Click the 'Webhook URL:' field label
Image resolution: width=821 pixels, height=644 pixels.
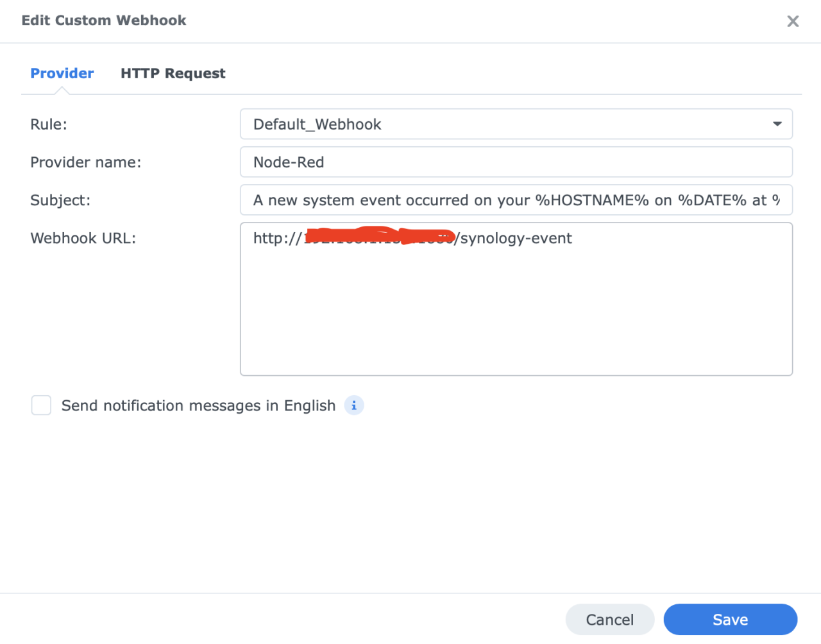pos(83,239)
